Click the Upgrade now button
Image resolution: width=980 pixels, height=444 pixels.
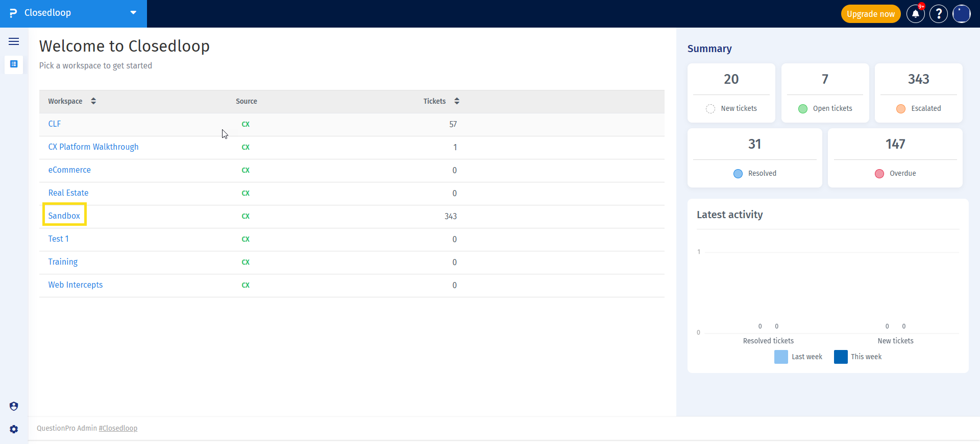(870, 14)
